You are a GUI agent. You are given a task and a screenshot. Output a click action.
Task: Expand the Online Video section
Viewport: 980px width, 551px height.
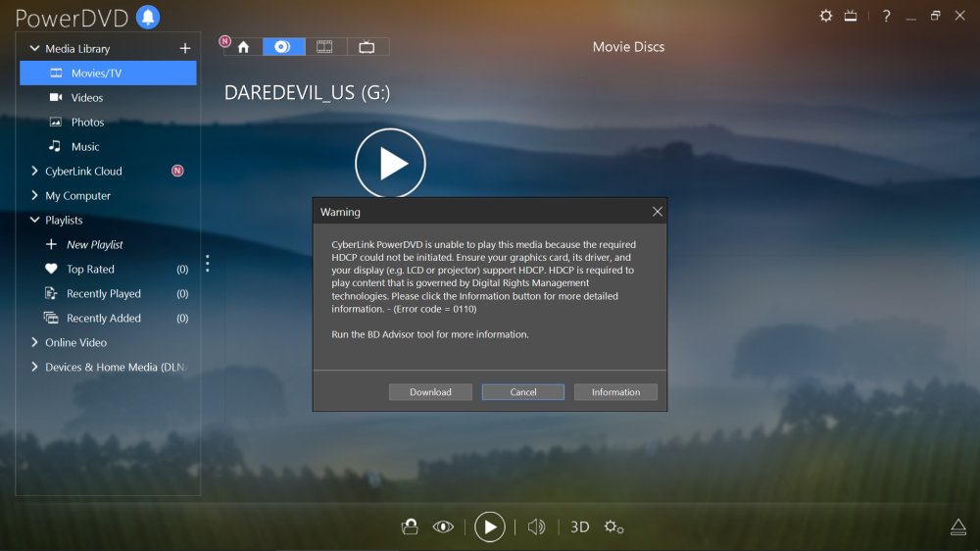(x=34, y=342)
